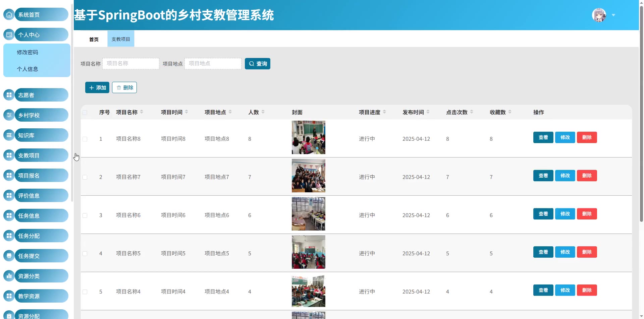Focus the 项目名称 search input field
The image size is (644, 319).
[x=131, y=64]
